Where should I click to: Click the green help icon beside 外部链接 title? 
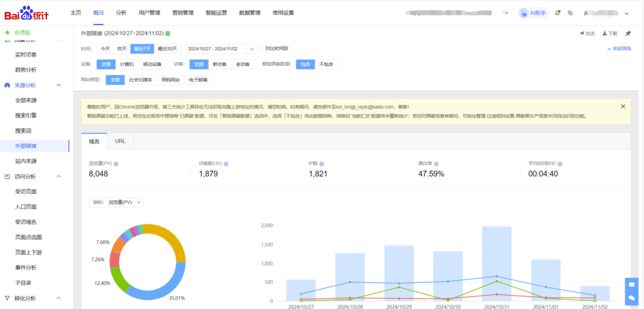167,33
